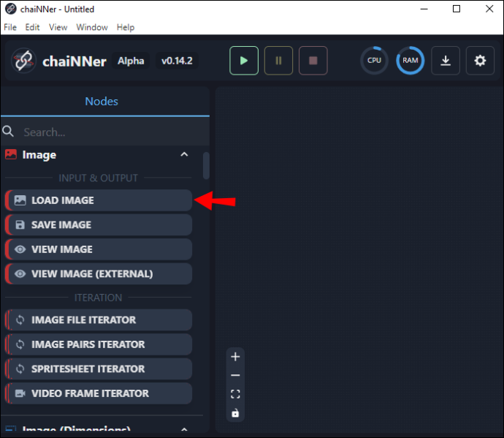Select the Spritesheet Iterator node
Screen dimensions: 504x438
[99, 369]
